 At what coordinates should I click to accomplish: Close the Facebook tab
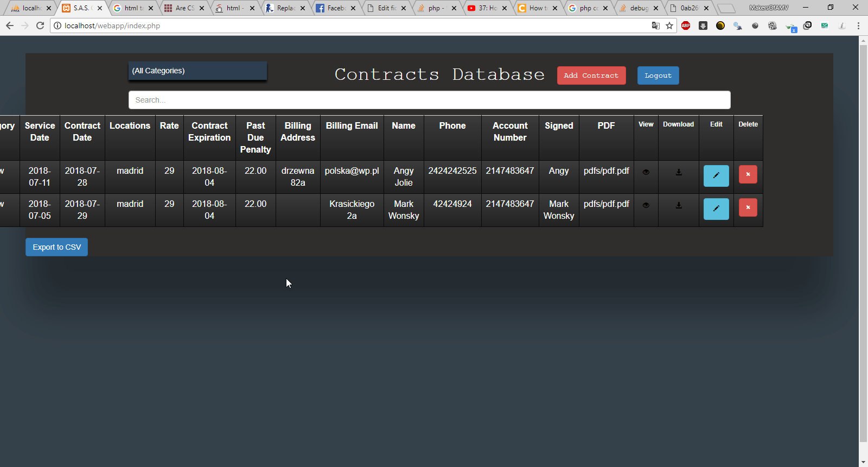[x=353, y=8]
